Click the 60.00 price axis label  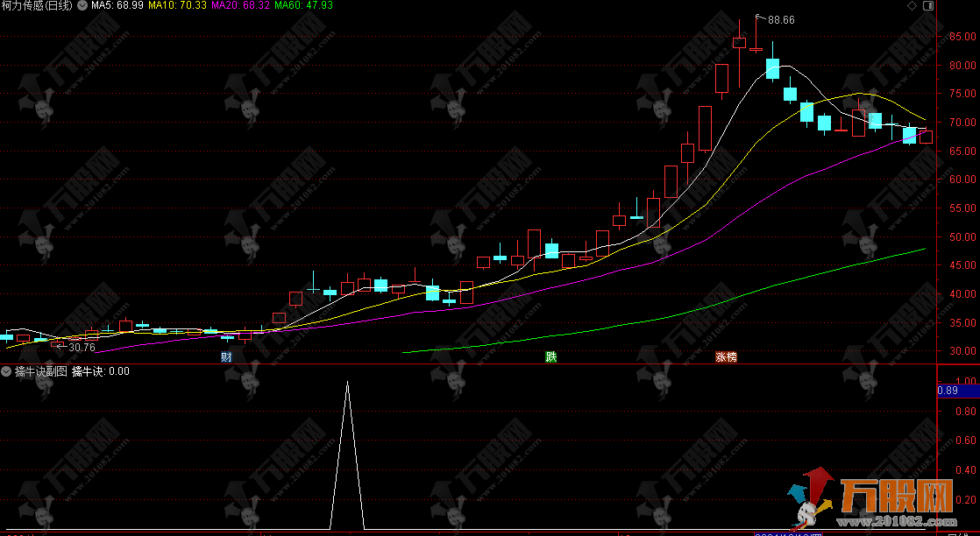point(962,180)
